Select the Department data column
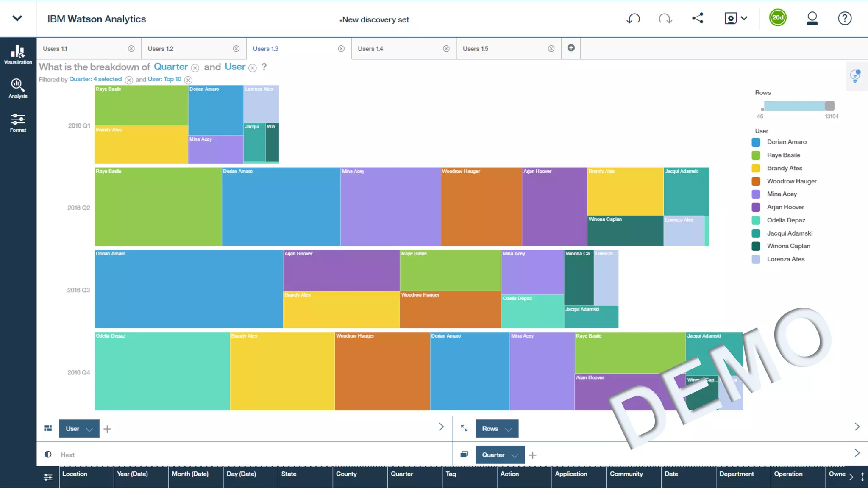This screenshot has width=868, height=488. click(x=736, y=474)
